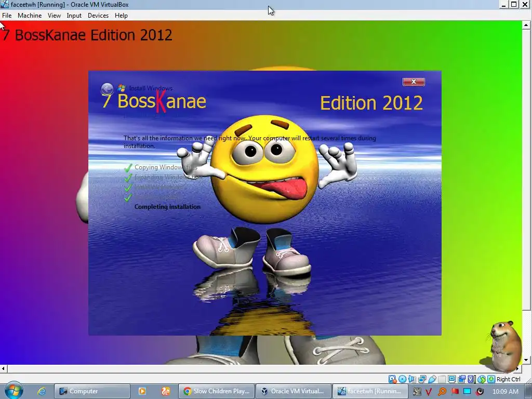Click the Copying Windows files step text
This screenshot has height=399, width=532.
coord(166,167)
